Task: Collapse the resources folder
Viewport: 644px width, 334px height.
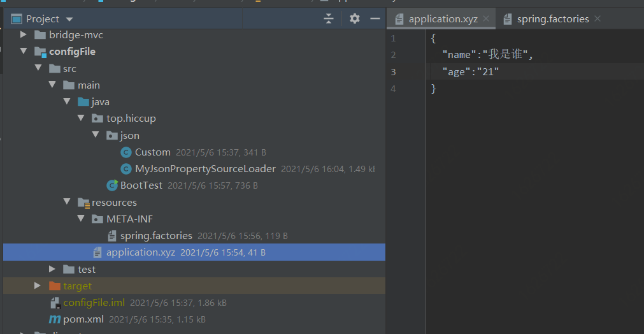Action: click(67, 201)
